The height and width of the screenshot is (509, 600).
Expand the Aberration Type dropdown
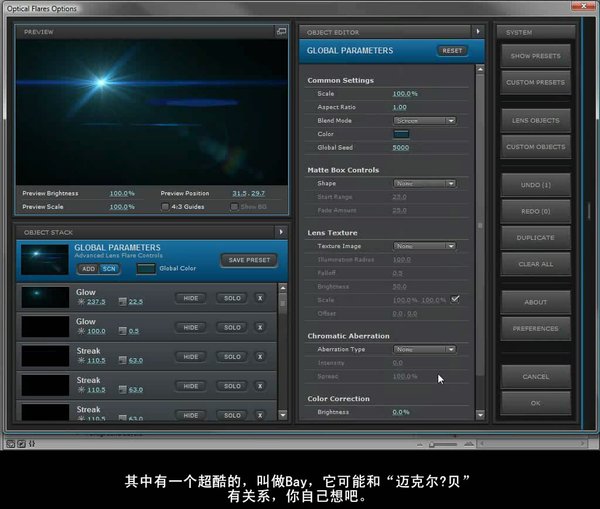coord(424,349)
